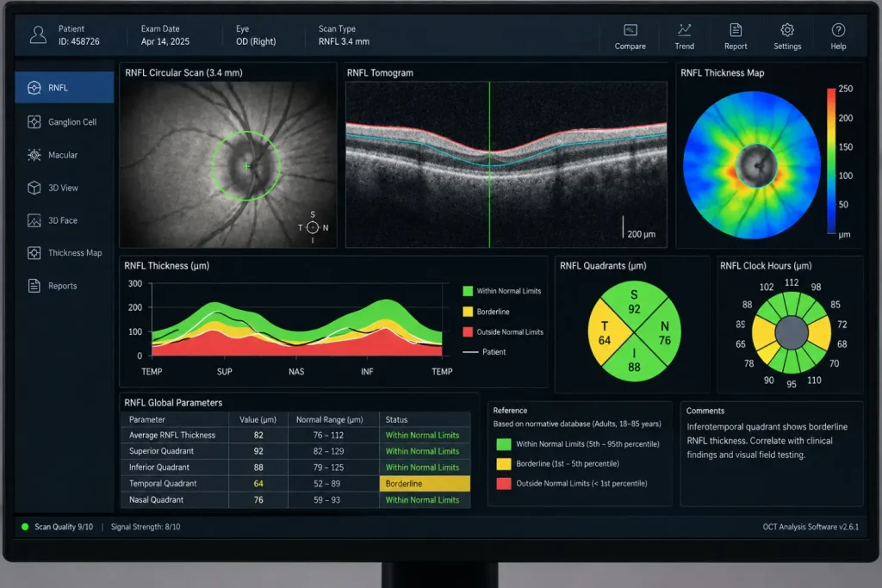Screen dimensions: 882x588
Task: Open the Settings gear icon
Action: [x=787, y=30]
